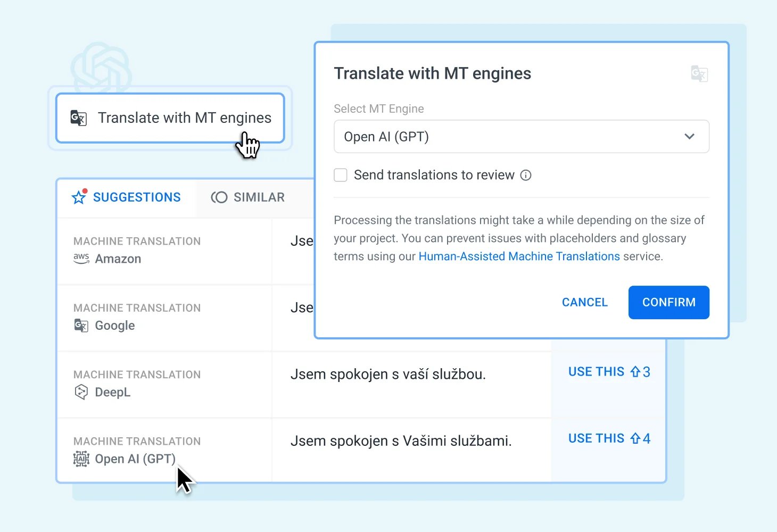Click the CANCEL button

(x=585, y=302)
